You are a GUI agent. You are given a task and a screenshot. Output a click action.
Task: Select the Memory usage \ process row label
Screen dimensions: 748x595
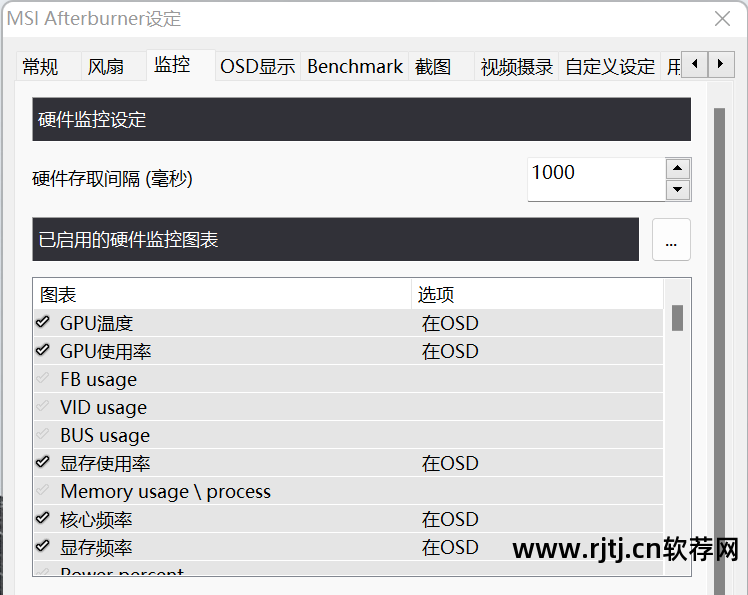(166, 492)
